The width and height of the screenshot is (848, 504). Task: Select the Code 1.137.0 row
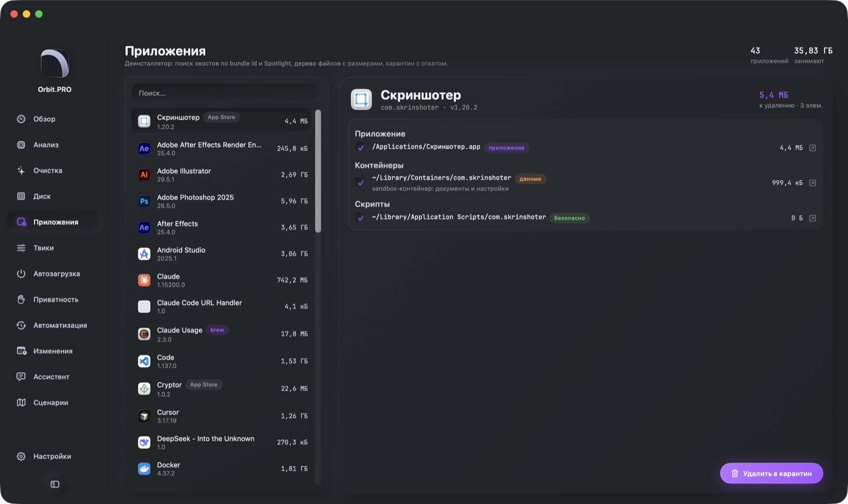(x=223, y=361)
